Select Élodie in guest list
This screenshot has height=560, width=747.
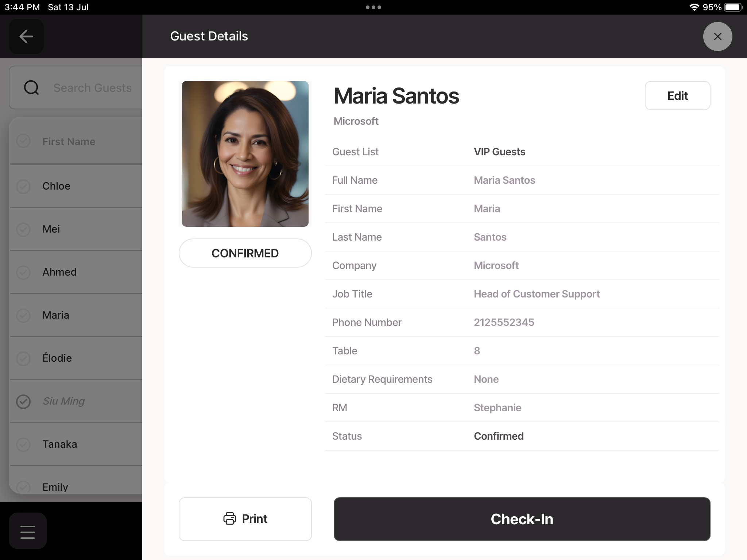pos(57,358)
